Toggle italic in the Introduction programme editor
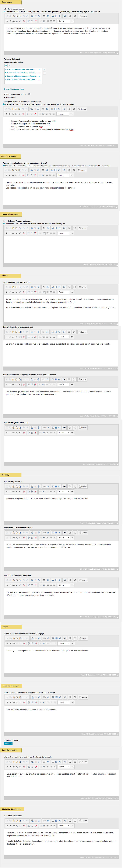The width and height of the screenshot is (123, 868). click(10, 21)
